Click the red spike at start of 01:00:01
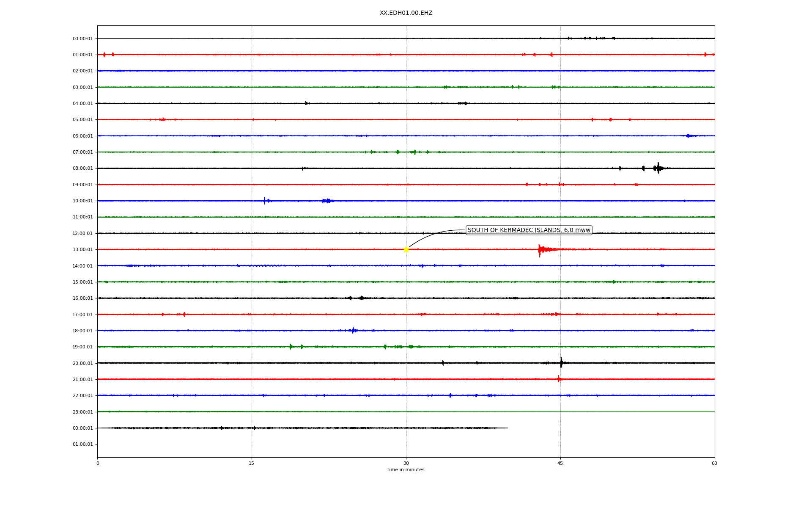812x508 pixels. [104, 55]
